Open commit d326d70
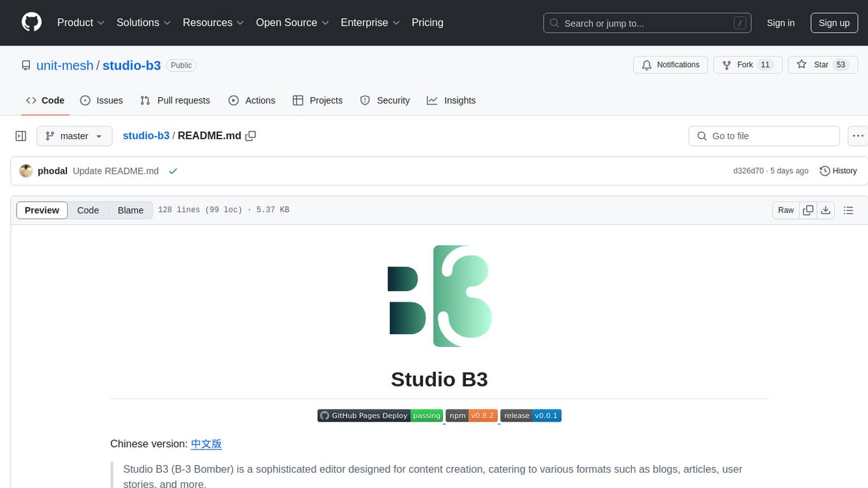 coord(748,171)
